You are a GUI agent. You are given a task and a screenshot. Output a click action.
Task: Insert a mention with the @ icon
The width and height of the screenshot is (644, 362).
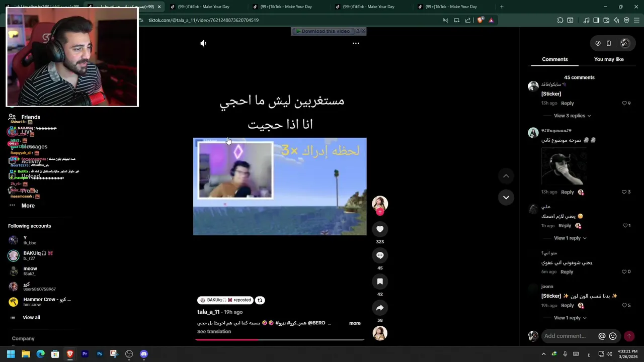pos(602,336)
